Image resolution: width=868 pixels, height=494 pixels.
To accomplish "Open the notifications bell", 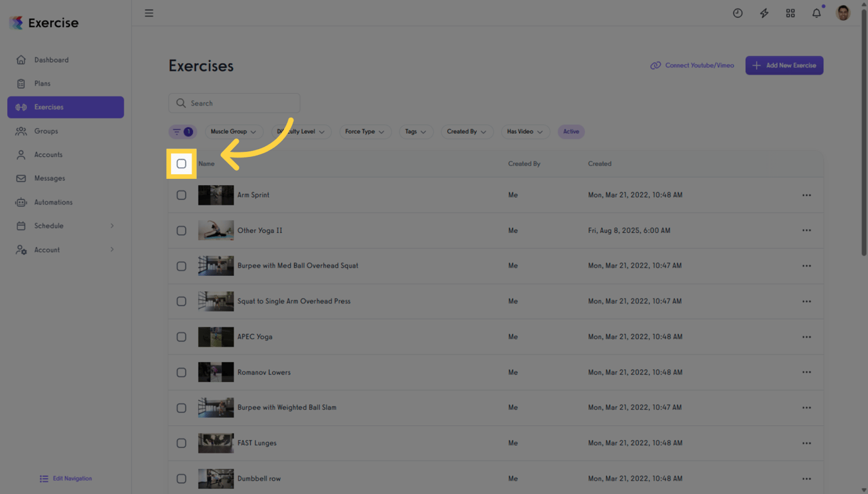I will (x=817, y=13).
